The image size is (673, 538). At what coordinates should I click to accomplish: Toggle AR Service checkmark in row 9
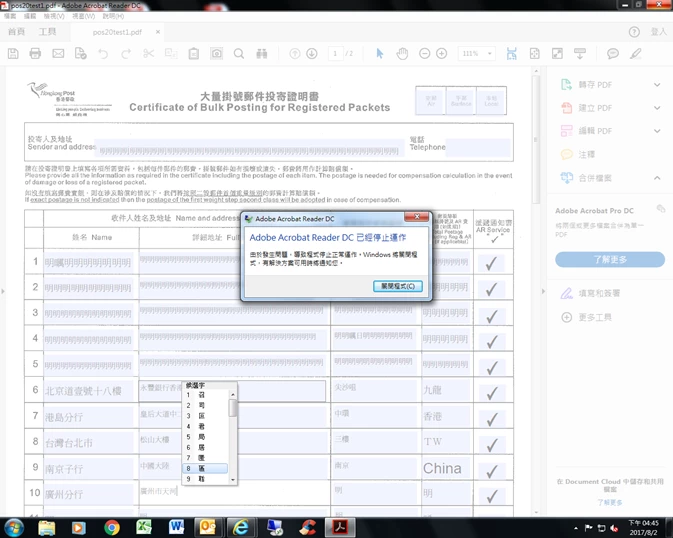491,471
